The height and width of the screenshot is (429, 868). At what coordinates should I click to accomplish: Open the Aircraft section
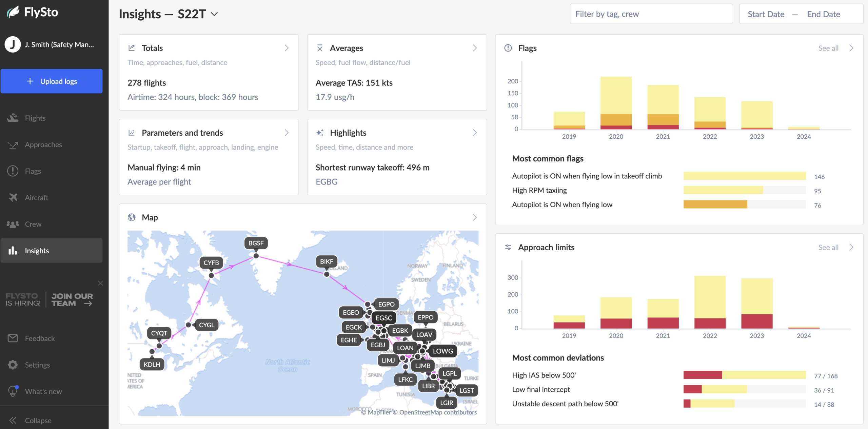coord(36,198)
